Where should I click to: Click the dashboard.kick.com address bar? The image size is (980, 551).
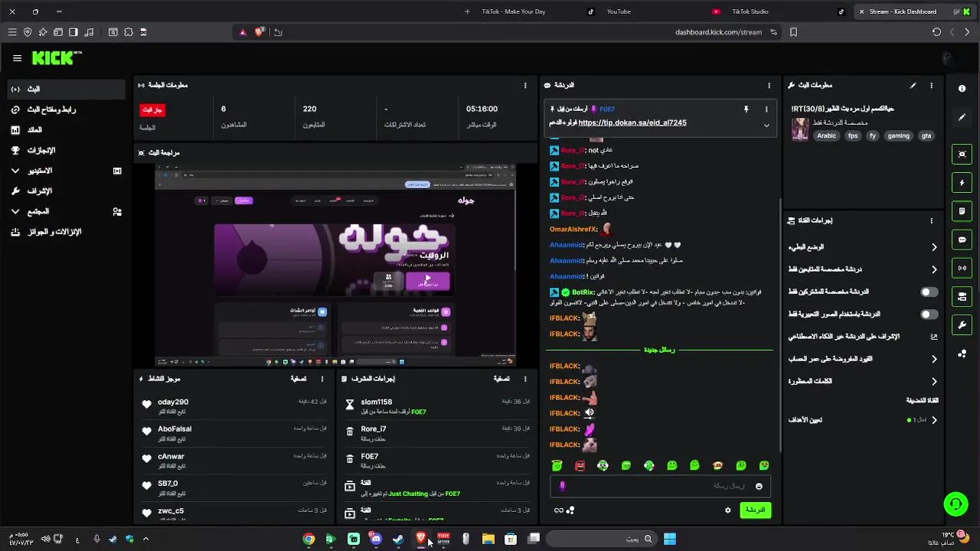pos(718,32)
